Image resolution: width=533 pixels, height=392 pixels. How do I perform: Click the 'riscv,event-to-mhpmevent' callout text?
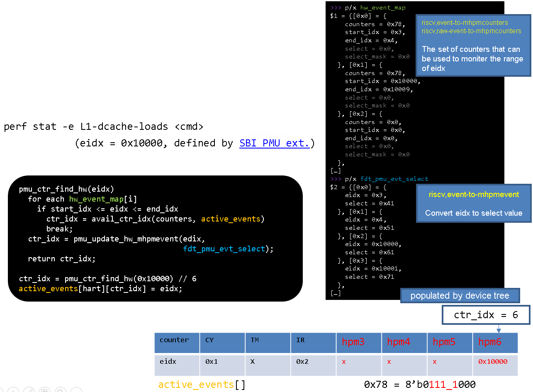474,195
